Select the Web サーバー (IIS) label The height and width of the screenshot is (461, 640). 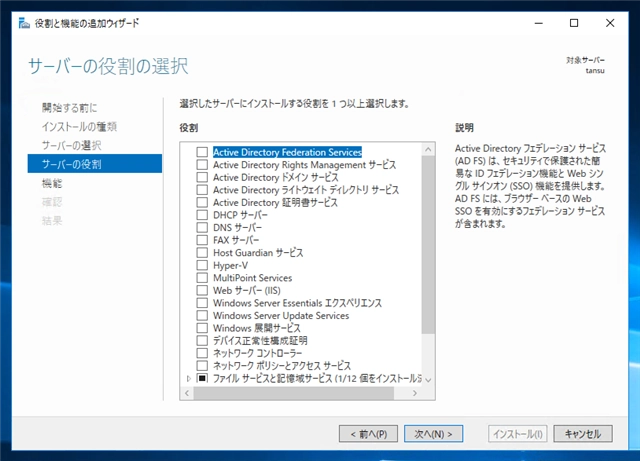click(247, 290)
